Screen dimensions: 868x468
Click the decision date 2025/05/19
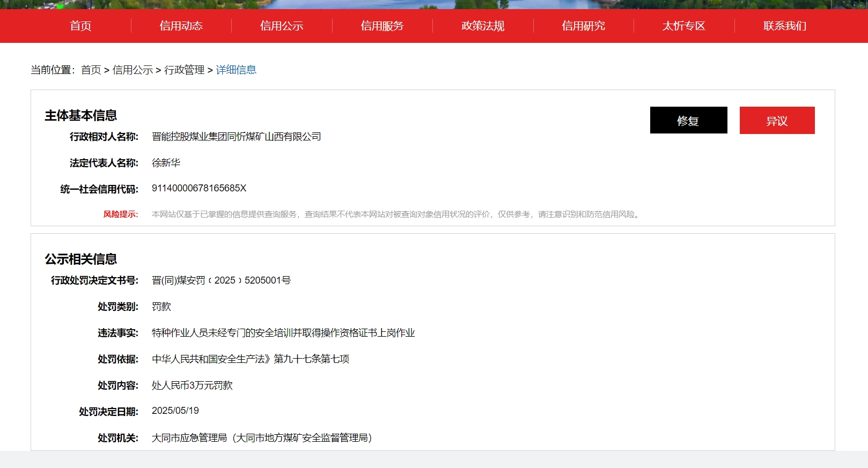tap(175, 411)
